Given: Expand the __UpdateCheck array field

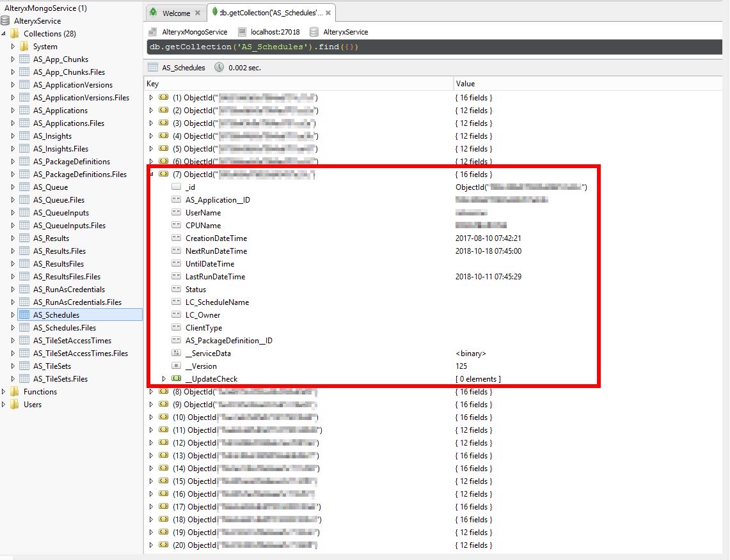Looking at the screenshot, I should 164,378.
